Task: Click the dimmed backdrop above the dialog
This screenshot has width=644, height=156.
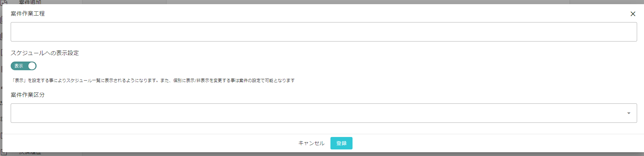Action: click(x=345, y=2)
